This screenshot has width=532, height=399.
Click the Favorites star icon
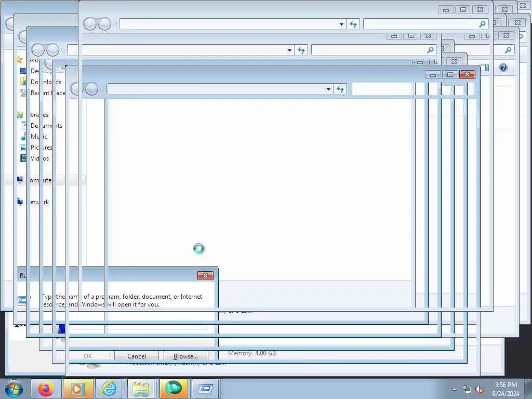[x=19, y=60]
